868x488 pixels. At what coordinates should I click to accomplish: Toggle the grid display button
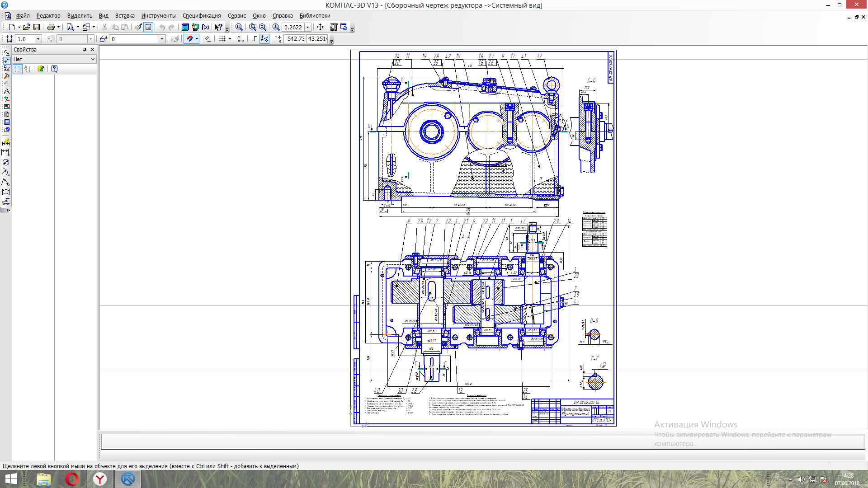click(222, 39)
